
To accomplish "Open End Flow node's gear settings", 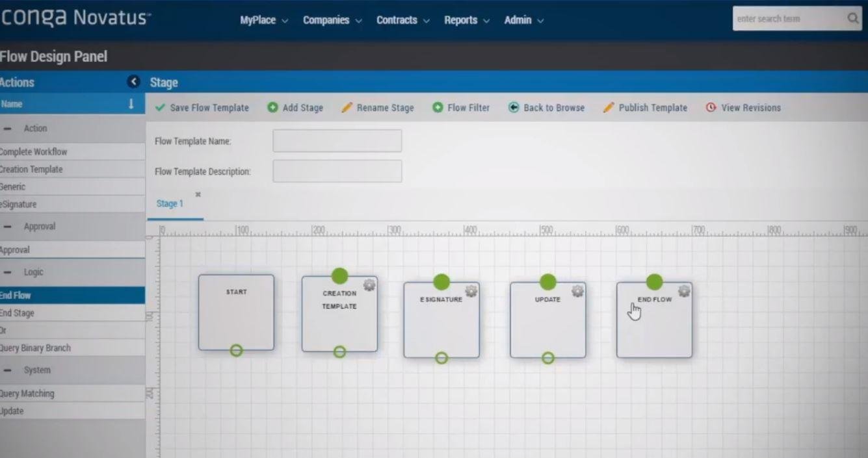I will point(684,291).
